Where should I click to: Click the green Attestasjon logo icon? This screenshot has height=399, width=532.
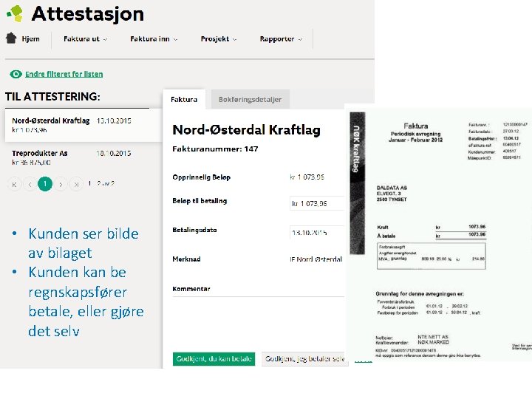coord(15,13)
